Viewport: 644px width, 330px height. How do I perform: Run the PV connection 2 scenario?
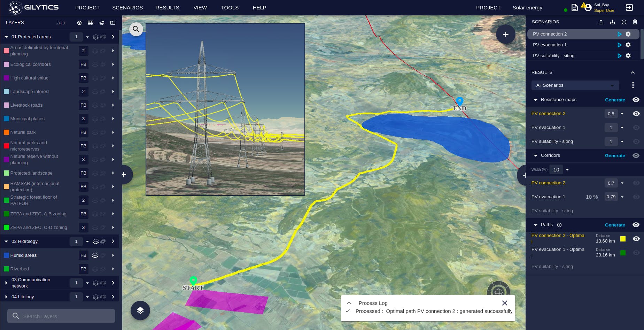click(x=619, y=34)
